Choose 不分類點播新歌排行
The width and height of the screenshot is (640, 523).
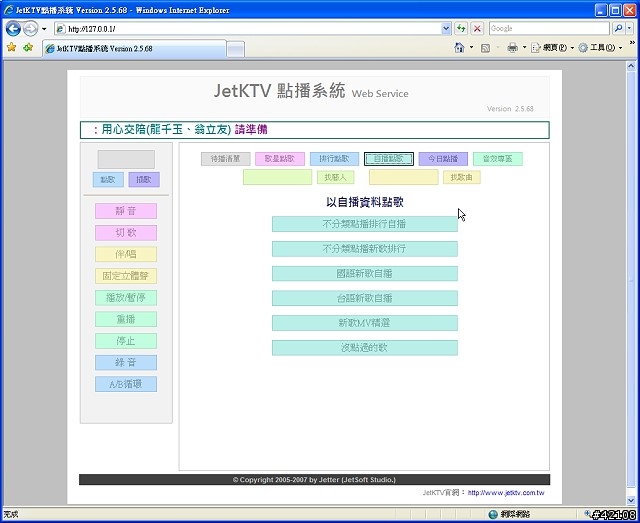coord(365,249)
